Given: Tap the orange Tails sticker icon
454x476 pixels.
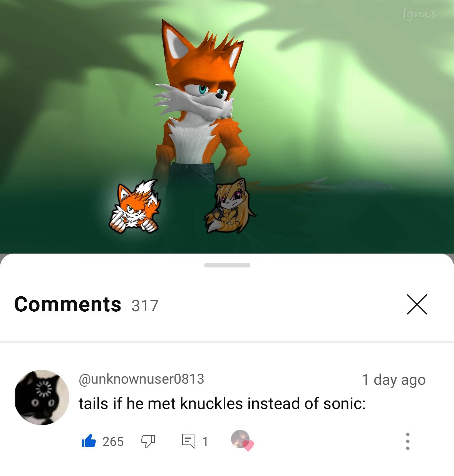Looking at the screenshot, I should click(x=135, y=207).
